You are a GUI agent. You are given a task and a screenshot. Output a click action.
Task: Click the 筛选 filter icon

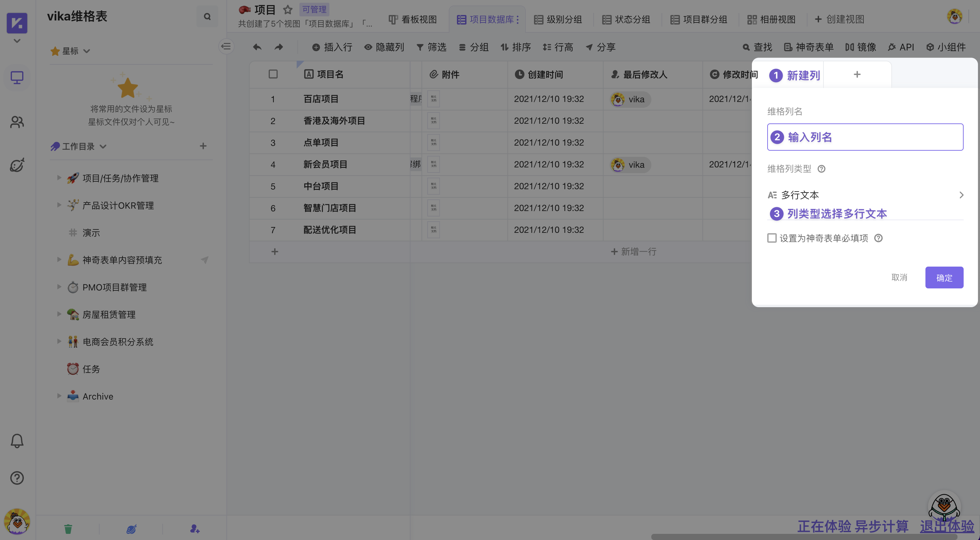420,47
